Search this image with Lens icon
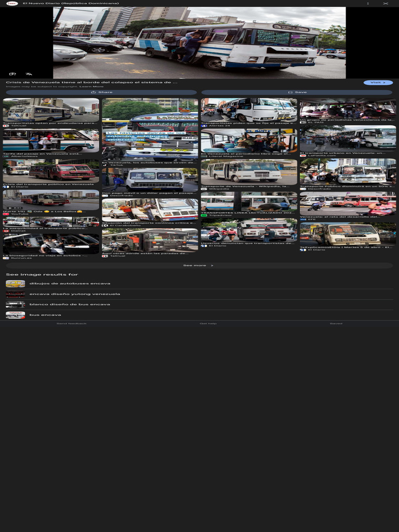The height and width of the screenshot is (532, 399). [x=12, y=74]
